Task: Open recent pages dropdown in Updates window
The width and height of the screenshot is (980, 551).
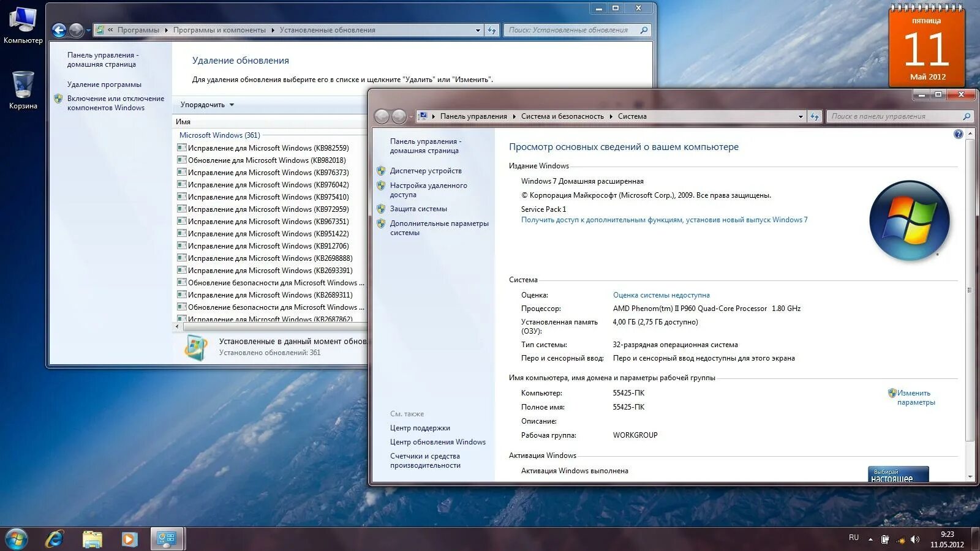Action: click(x=88, y=30)
